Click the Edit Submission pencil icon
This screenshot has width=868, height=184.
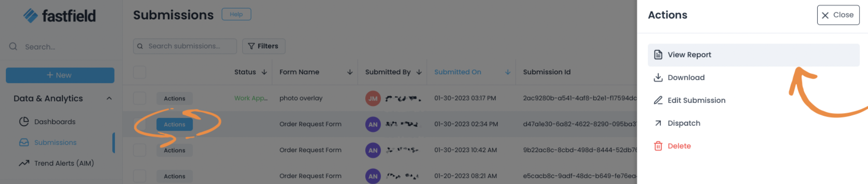click(x=658, y=101)
